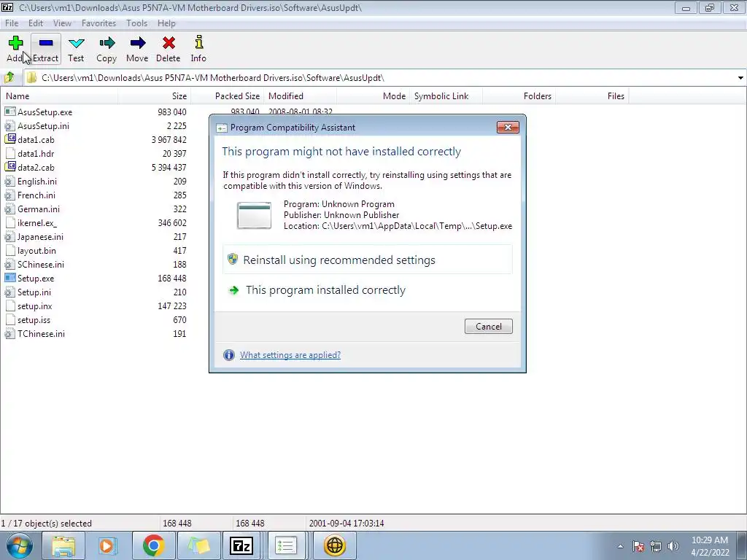Click the volume speaker tray icon
Image resolution: width=747 pixels, height=560 pixels.
click(673, 546)
